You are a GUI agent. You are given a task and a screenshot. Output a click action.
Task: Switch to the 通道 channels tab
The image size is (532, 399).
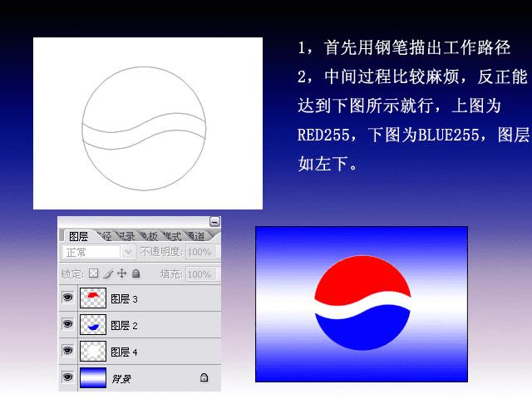click(196, 236)
